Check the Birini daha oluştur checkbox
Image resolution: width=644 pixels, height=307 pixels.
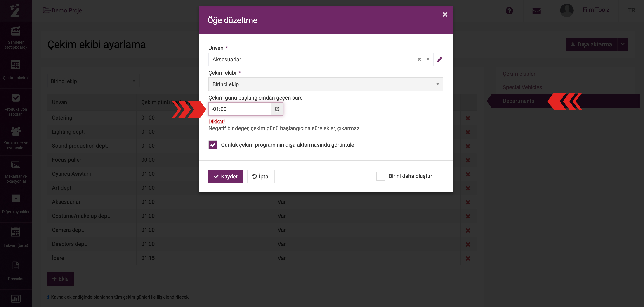coord(380,176)
